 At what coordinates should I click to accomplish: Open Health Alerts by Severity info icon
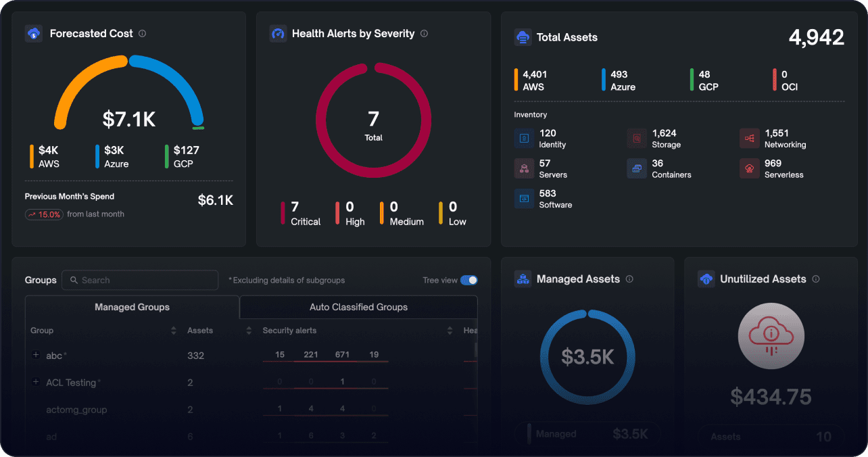pos(424,33)
